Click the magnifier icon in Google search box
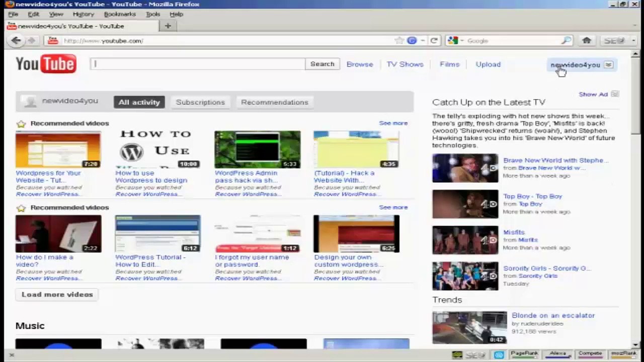Viewport: 644px width, 362px height. tap(567, 41)
